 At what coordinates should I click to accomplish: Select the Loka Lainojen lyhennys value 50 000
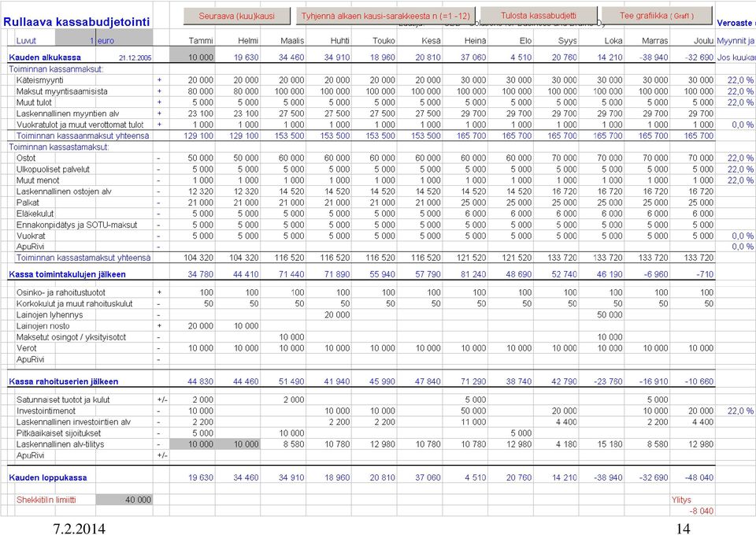(610, 314)
